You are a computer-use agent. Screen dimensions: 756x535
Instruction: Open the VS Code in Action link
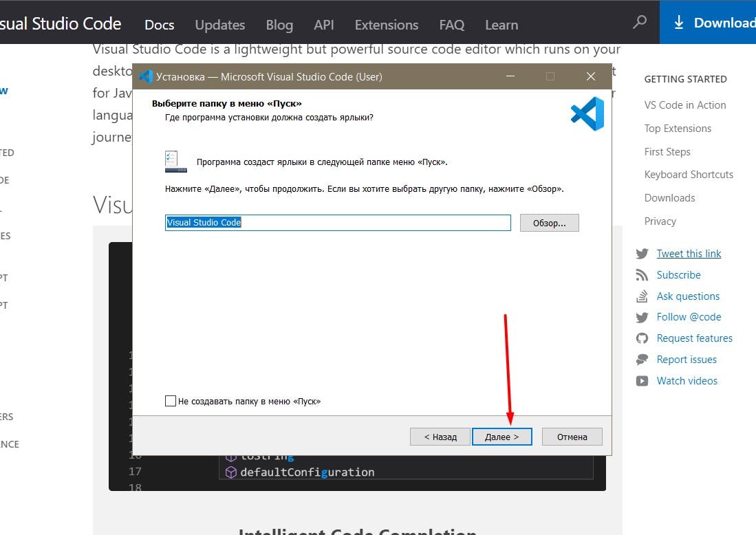pos(684,105)
